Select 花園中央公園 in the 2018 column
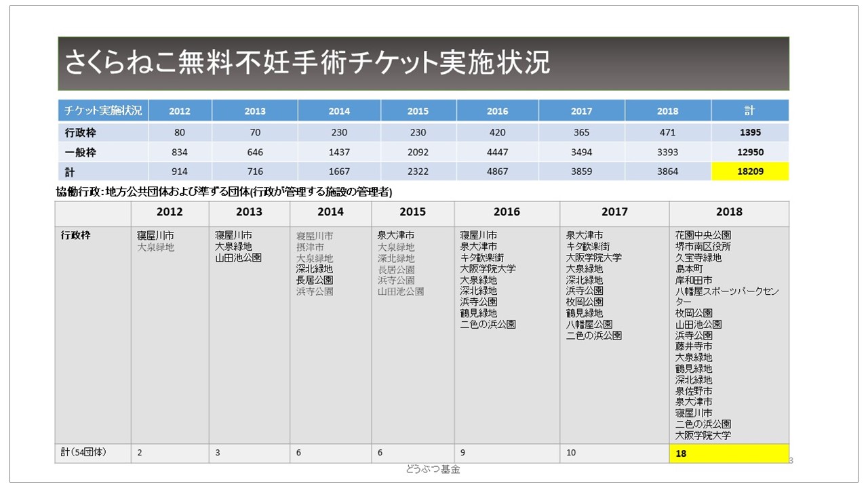This screenshot has width=868, height=488. [x=703, y=235]
